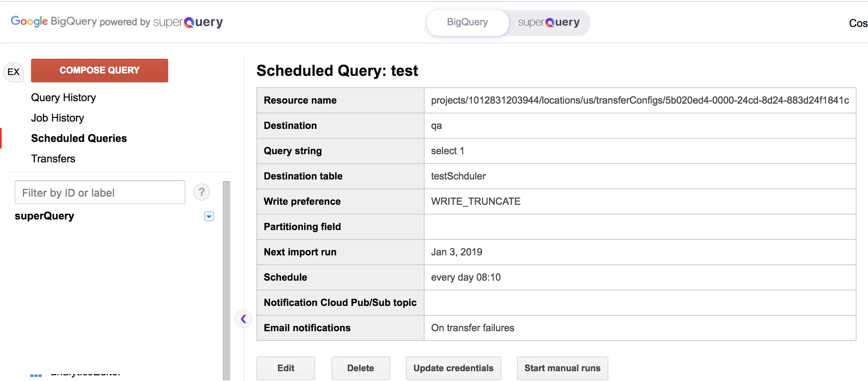Collapse sidebar with the left chevron arrow
The height and width of the screenshot is (381, 868).
point(243,319)
